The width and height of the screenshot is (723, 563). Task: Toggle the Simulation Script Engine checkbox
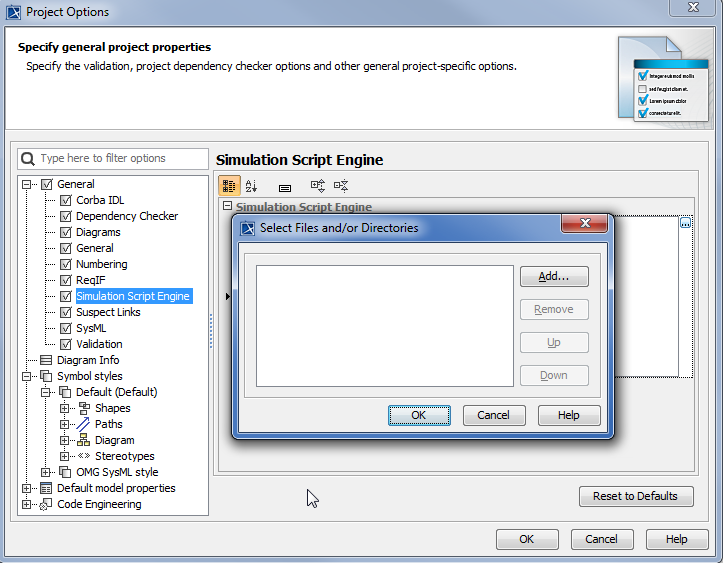(x=66, y=296)
